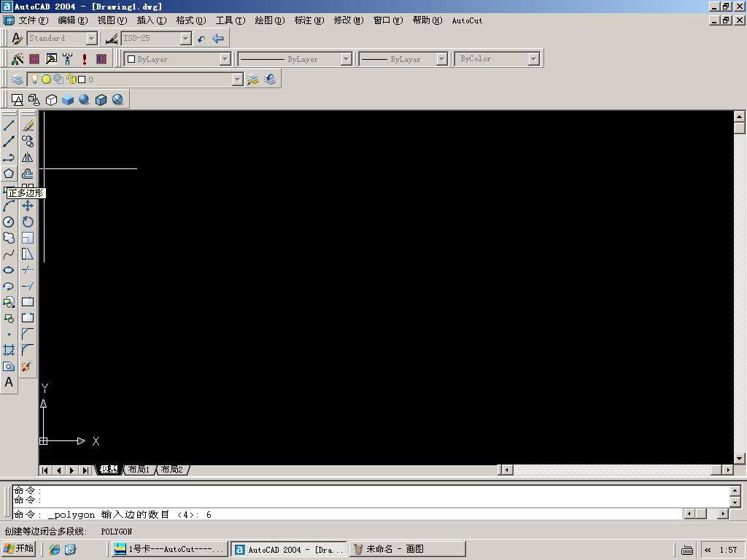Open the 绘图 (Draw) menu
This screenshot has width=747, height=560.
point(269,20)
